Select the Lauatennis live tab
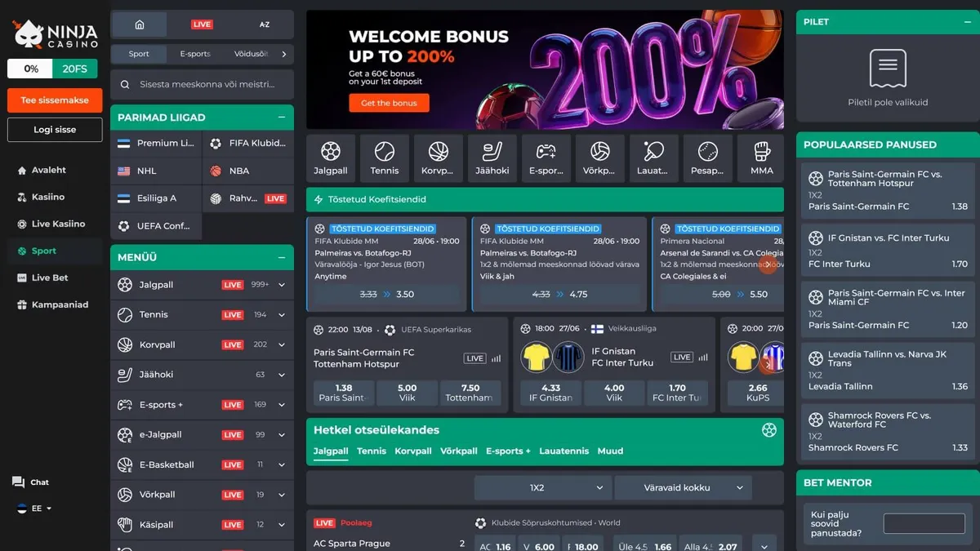Image resolution: width=980 pixels, height=551 pixels. pos(563,451)
